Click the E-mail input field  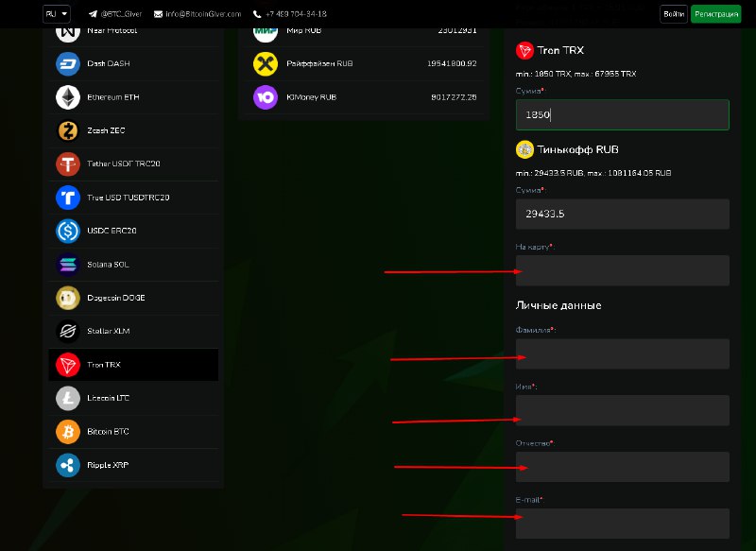[623, 524]
